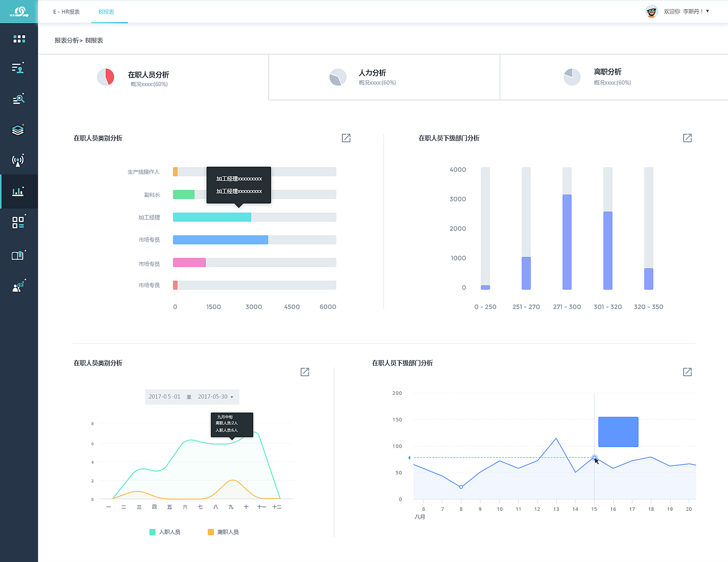Viewport: 728px width, 562px height.
Task: Open the open-book sidebar icon
Action: [x=18, y=255]
